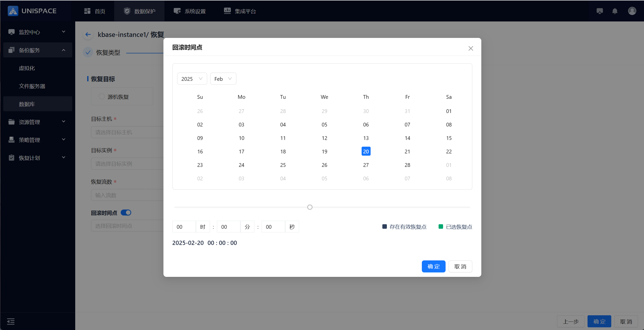Click the blue 确定 button in dialog
The image size is (644, 330).
click(433, 266)
